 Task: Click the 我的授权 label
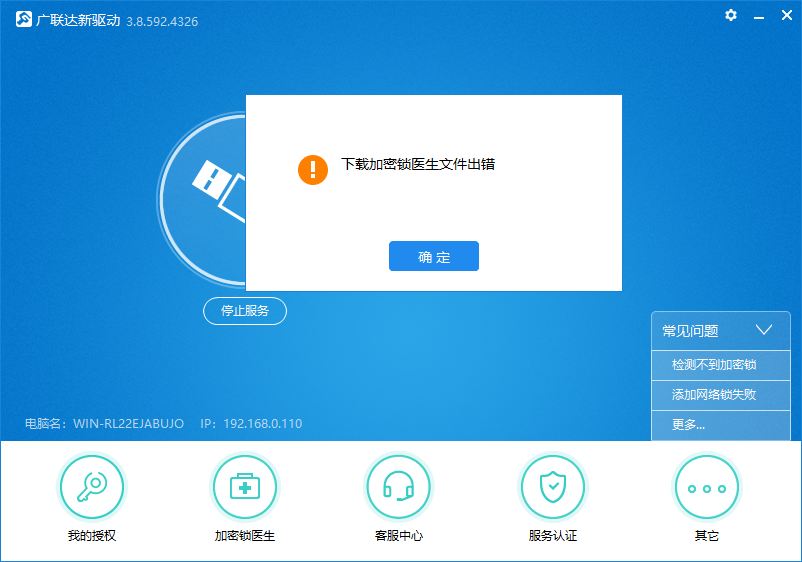pos(92,535)
